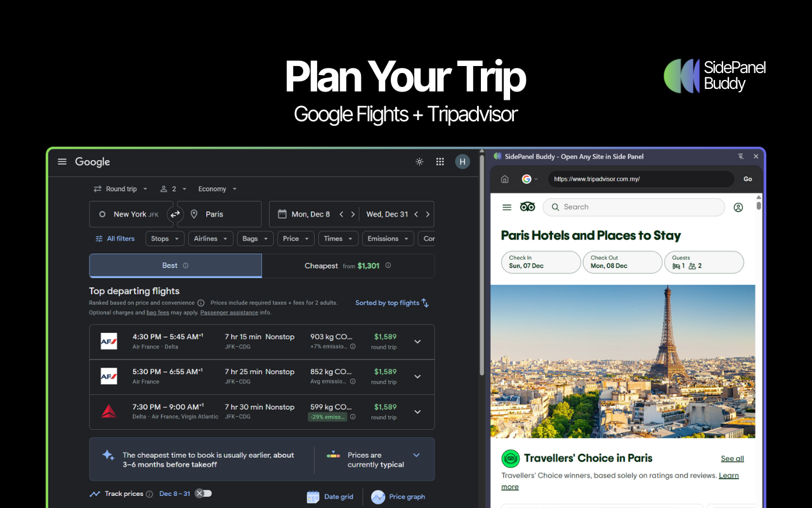Expand the 'Prices are currently typical' panel

(417, 455)
